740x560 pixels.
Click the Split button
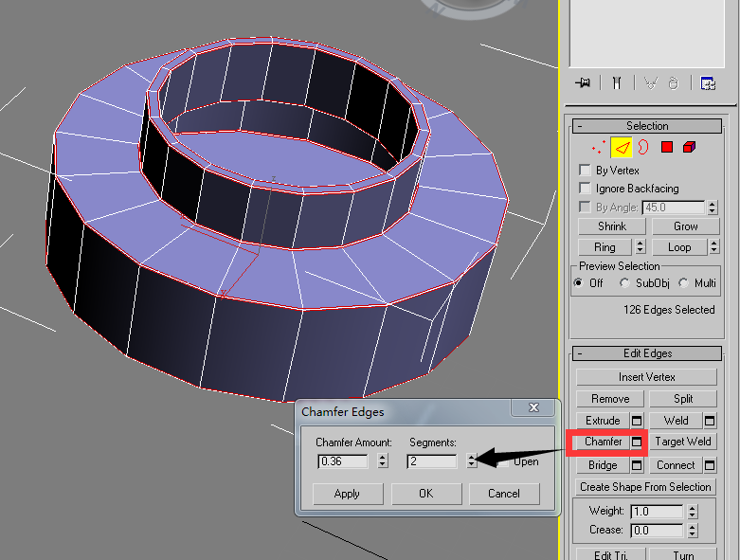click(683, 399)
